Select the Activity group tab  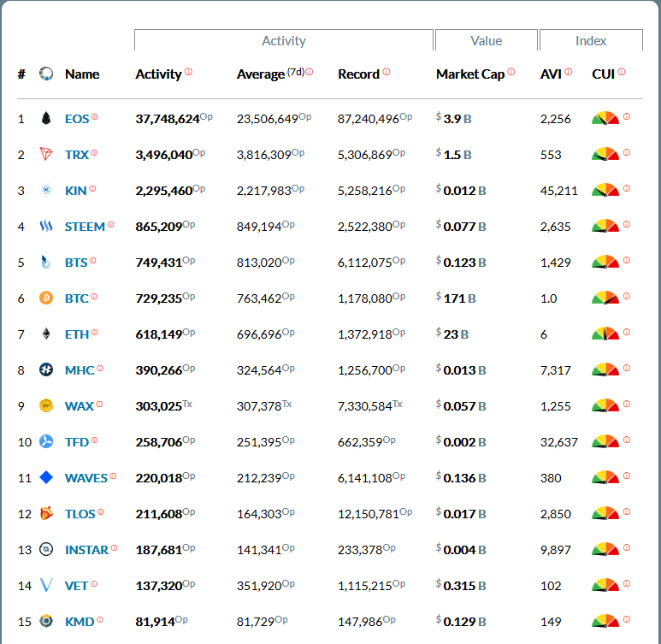pyautogui.click(x=283, y=41)
